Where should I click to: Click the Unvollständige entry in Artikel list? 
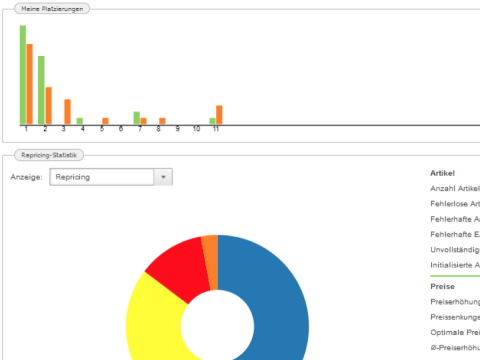click(x=455, y=250)
